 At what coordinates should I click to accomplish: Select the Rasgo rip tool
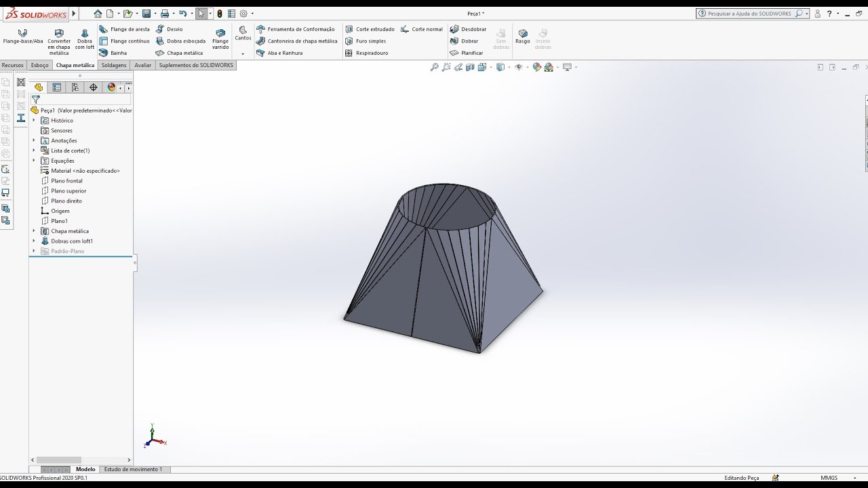[522, 37]
